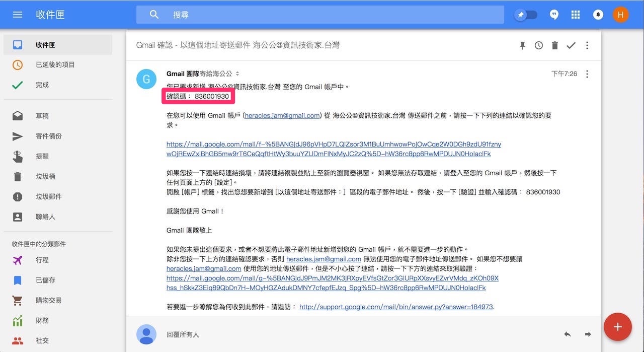The image size is (644, 352).
Task: Reply to all using the reply arrow icon
Action: (x=567, y=333)
